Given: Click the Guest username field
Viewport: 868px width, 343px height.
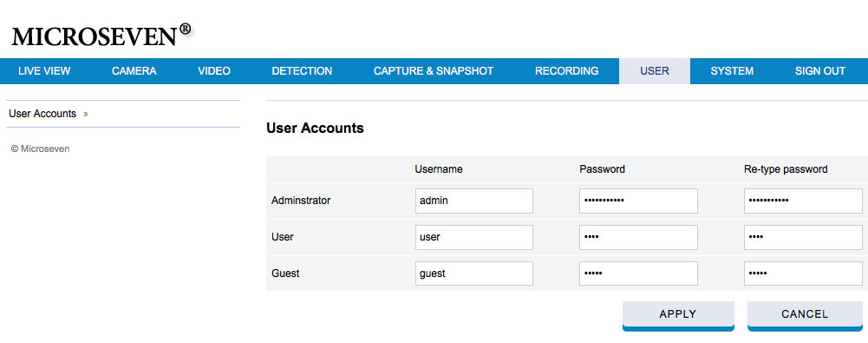Looking at the screenshot, I should 474,274.
